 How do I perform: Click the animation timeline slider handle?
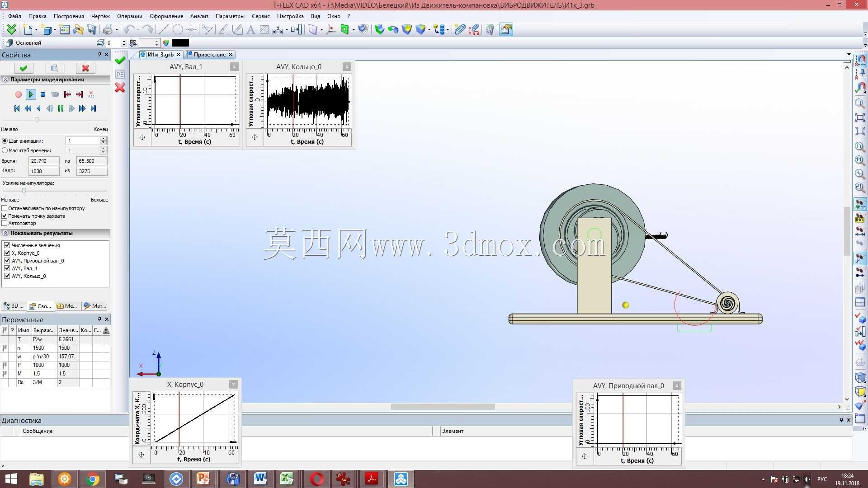click(x=37, y=120)
